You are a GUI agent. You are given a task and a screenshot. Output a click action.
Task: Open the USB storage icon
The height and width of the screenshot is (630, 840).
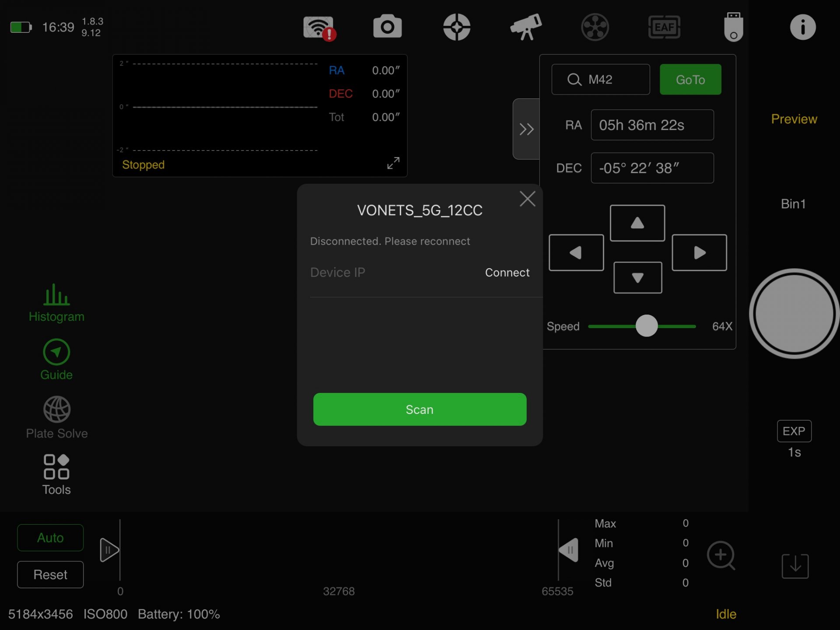tap(734, 27)
